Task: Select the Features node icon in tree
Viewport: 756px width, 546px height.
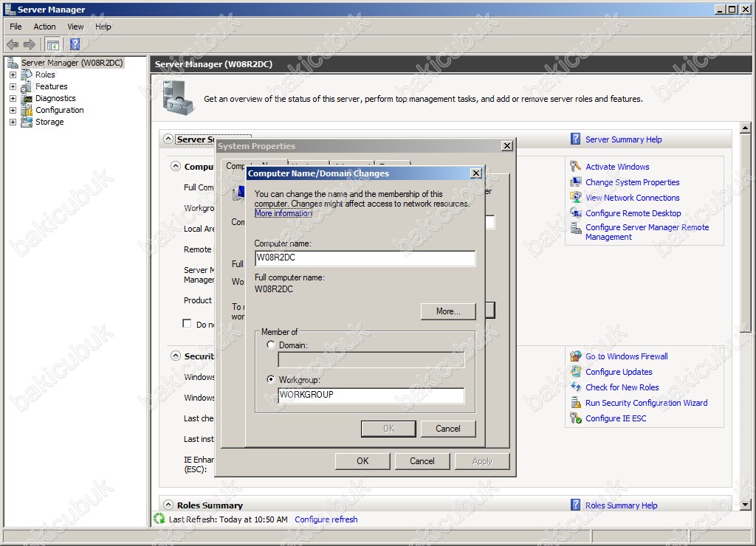Action: pos(27,87)
